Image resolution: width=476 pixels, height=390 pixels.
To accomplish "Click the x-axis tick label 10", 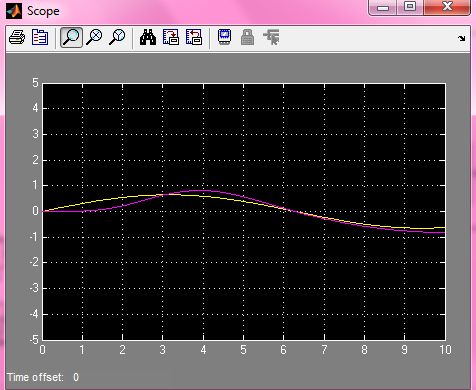I will pyautogui.click(x=445, y=350).
